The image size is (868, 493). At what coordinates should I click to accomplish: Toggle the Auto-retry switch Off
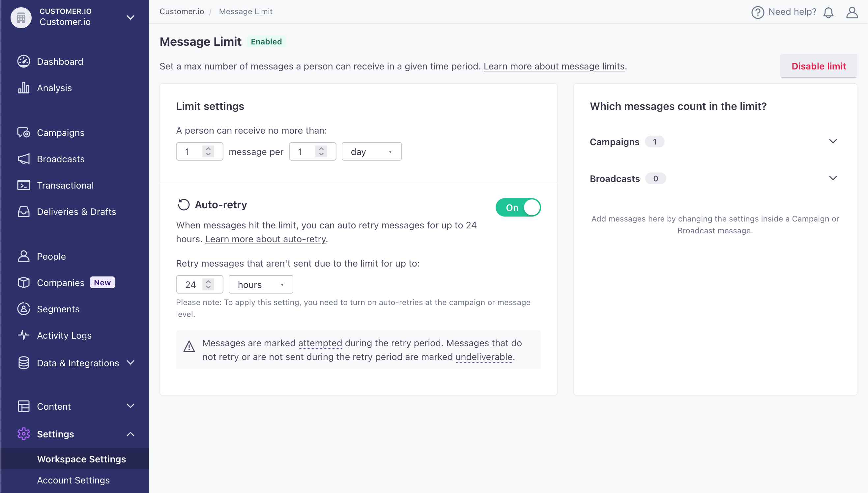click(x=519, y=208)
